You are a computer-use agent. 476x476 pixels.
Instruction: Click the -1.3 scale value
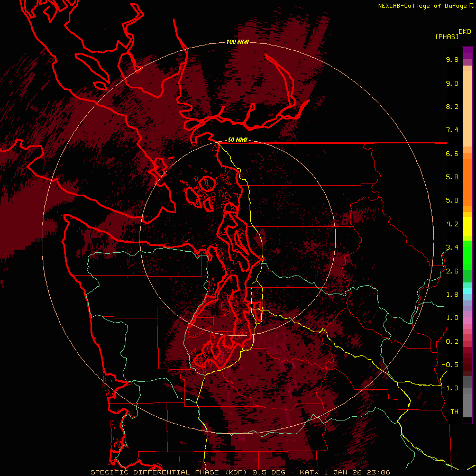[x=450, y=388]
